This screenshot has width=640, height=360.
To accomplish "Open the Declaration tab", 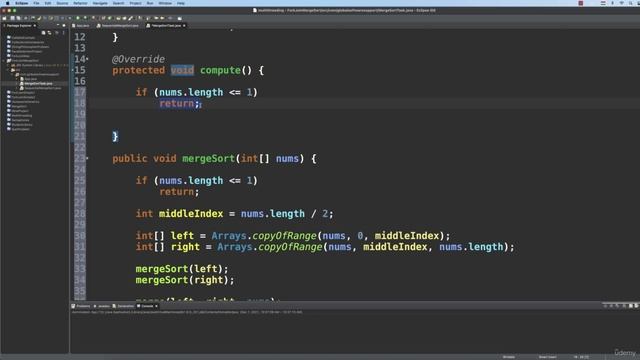I will (x=123, y=306).
